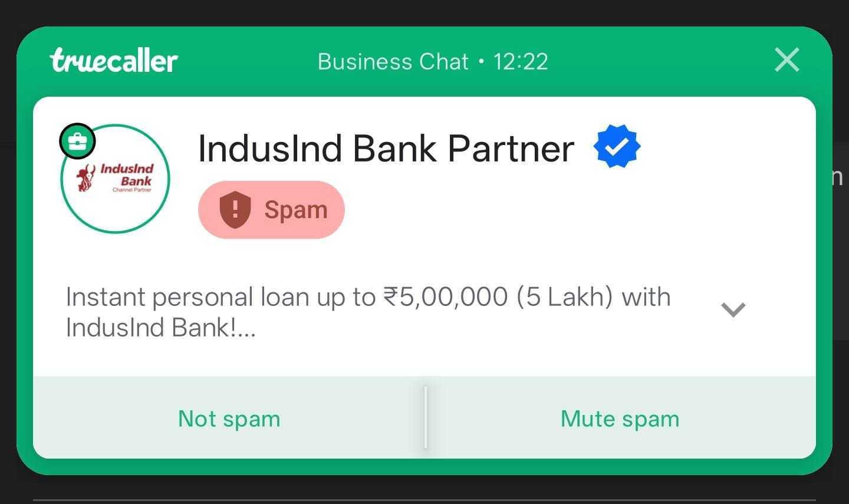This screenshot has height=504, width=849.
Task: Tap the ₹5,00,000 amount in the message
Action: 445,297
